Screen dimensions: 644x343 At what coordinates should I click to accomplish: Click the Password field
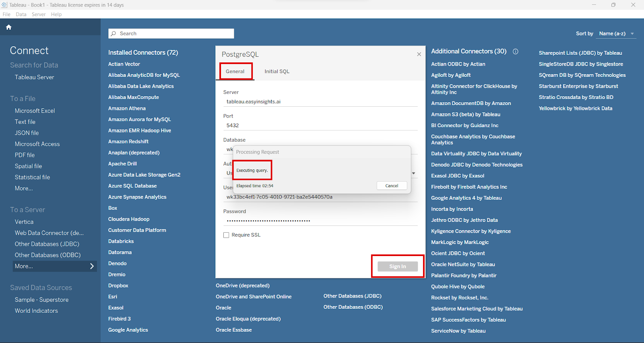320,221
